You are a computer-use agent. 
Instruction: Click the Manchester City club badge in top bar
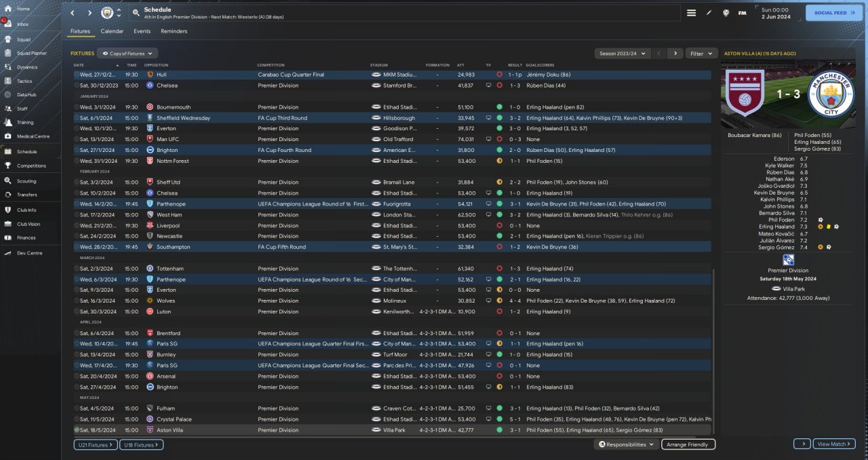pos(107,13)
